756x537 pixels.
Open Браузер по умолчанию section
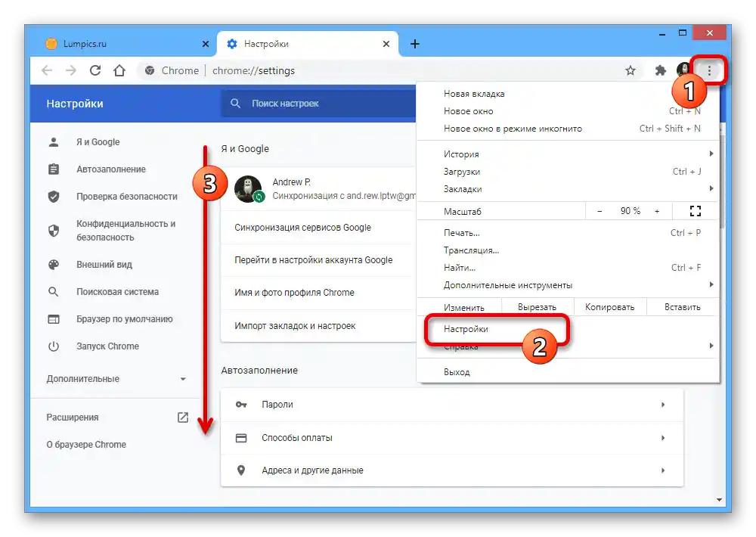coord(125,319)
